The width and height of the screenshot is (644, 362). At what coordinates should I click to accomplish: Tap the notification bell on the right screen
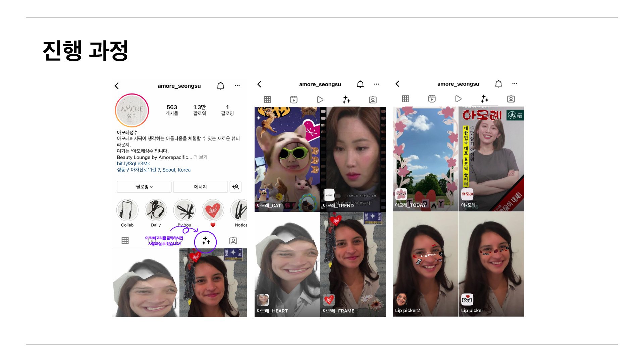click(498, 84)
